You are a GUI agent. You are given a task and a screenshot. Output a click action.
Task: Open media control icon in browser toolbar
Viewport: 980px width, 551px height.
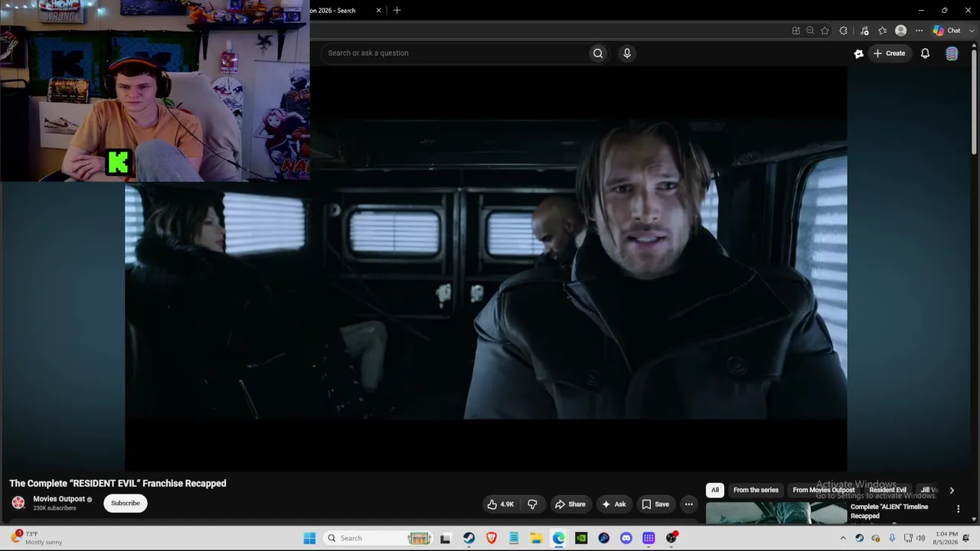coord(864,31)
